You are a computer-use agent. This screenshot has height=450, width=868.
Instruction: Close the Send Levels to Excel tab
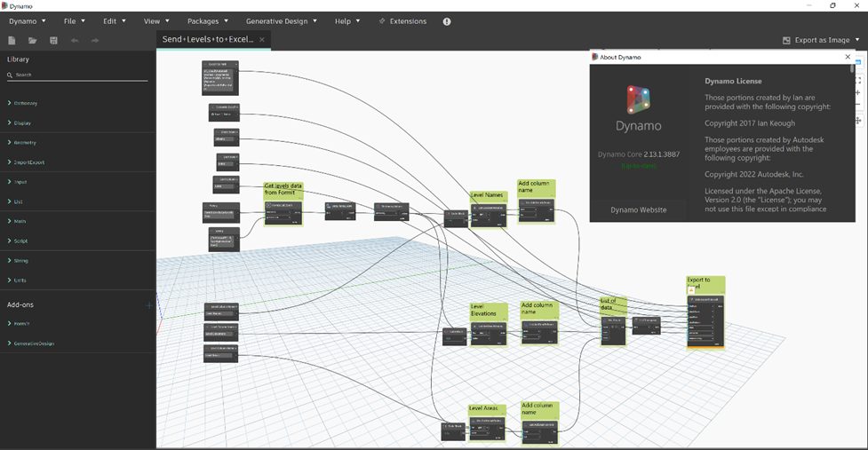[x=262, y=40]
